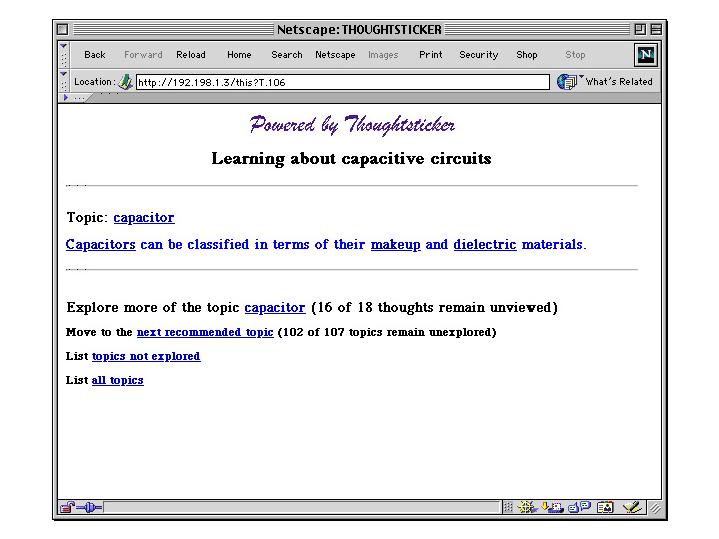Click the connection status plug icon
Viewport: 719px width, 539px height.
90,507
